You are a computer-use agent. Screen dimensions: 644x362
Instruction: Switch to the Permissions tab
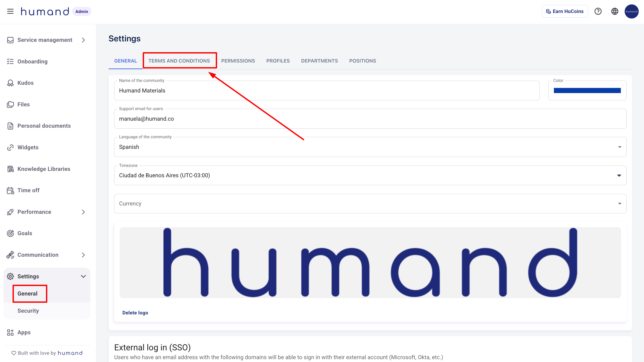[x=238, y=61]
